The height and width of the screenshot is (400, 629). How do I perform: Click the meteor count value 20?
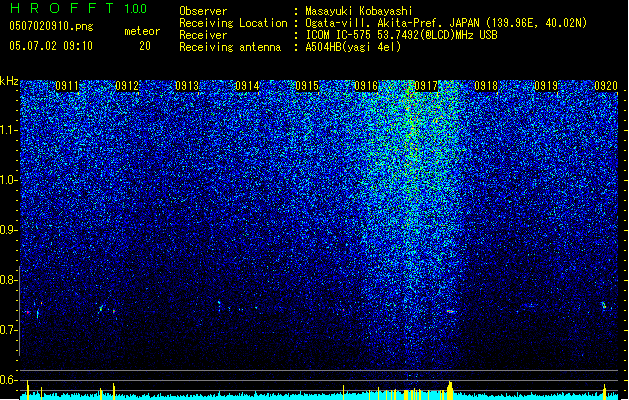click(x=145, y=46)
